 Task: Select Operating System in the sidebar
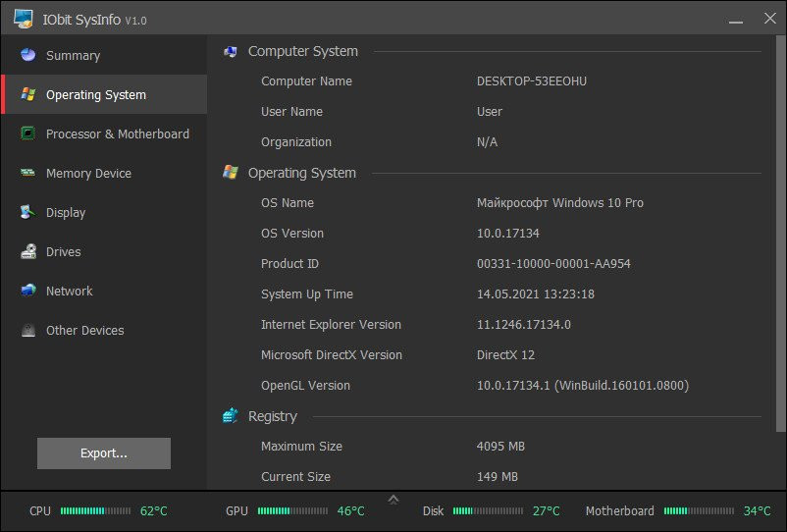click(x=104, y=94)
